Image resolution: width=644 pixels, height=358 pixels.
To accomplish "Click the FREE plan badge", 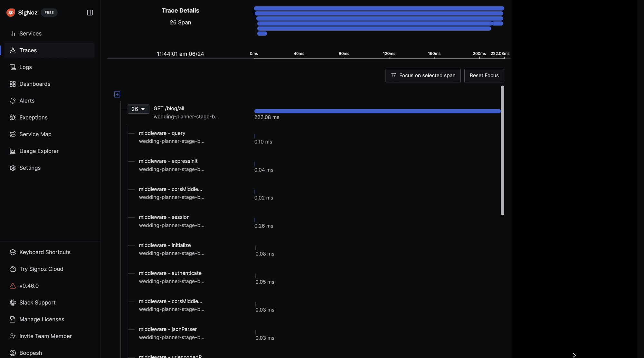I will 49,13.
